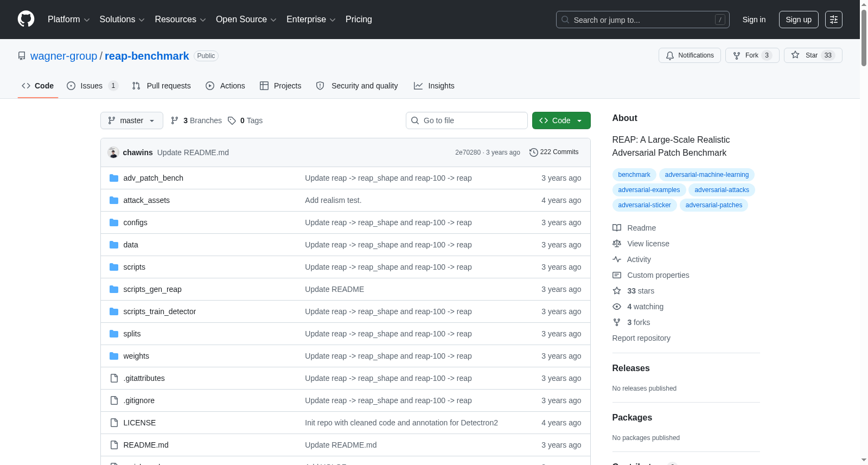
Task: Click the scripts_gen_reap folder icon
Action: point(114,289)
